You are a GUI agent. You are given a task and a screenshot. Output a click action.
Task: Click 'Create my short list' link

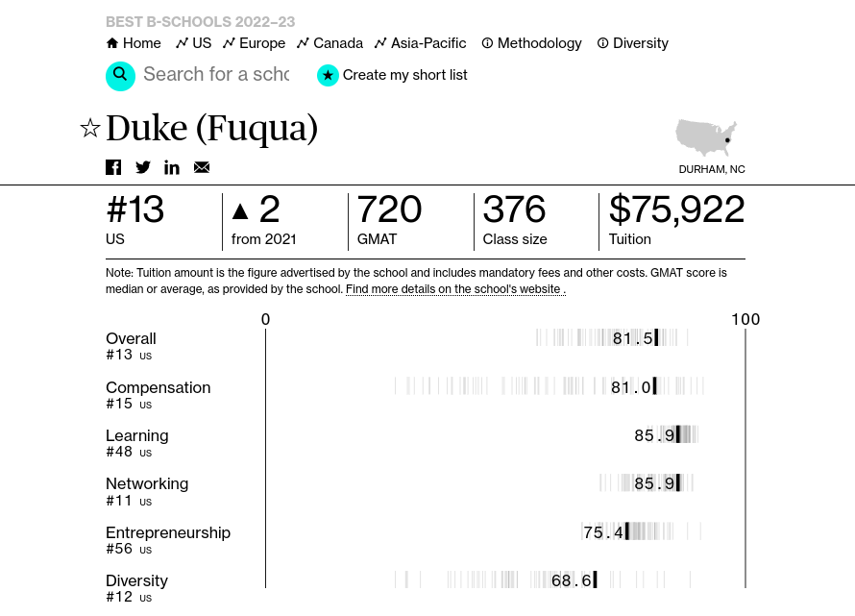(404, 75)
